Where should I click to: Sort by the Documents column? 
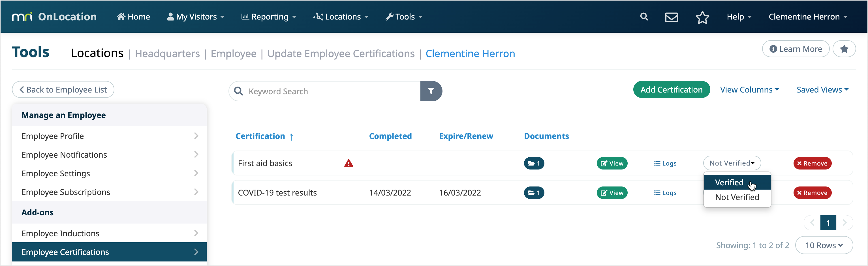click(546, 136)
